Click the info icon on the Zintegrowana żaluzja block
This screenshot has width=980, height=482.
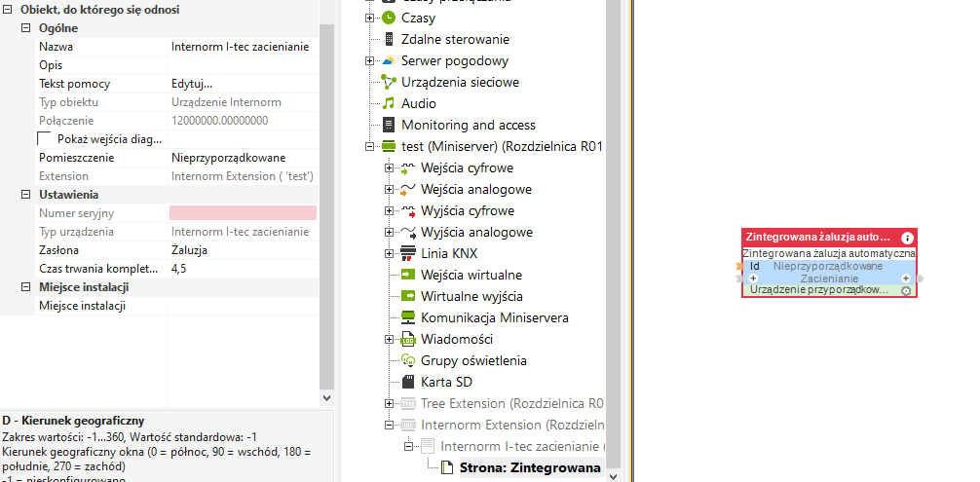[x=907, y=238]
